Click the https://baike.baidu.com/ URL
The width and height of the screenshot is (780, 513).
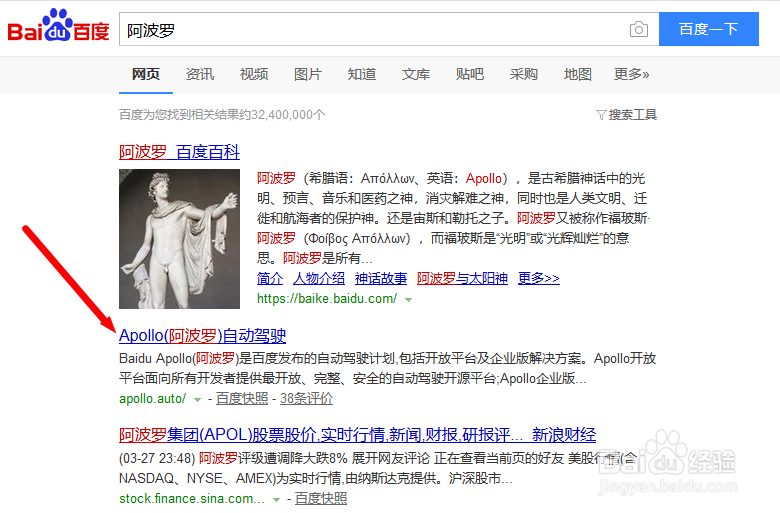[327, 299]
